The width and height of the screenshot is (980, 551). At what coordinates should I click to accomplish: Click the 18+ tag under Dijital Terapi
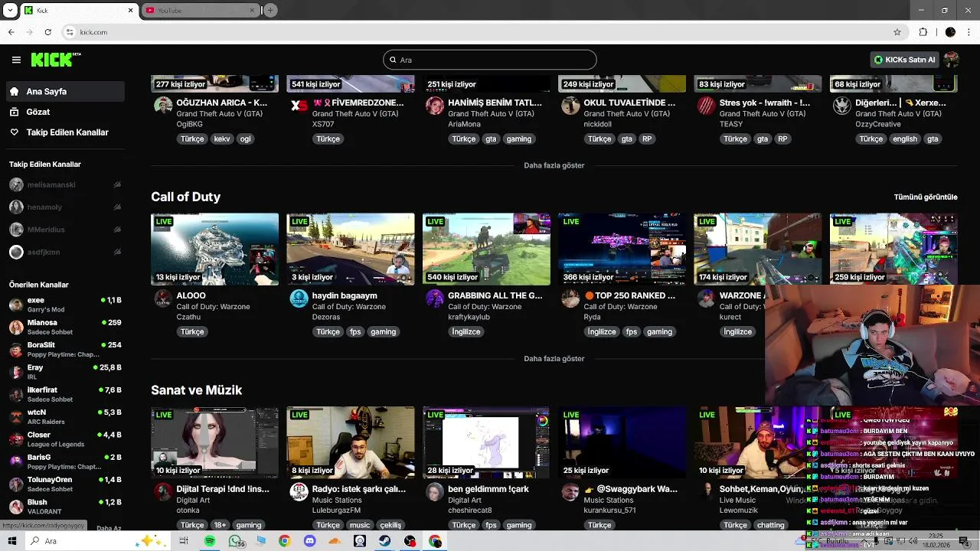click(220, 525)
